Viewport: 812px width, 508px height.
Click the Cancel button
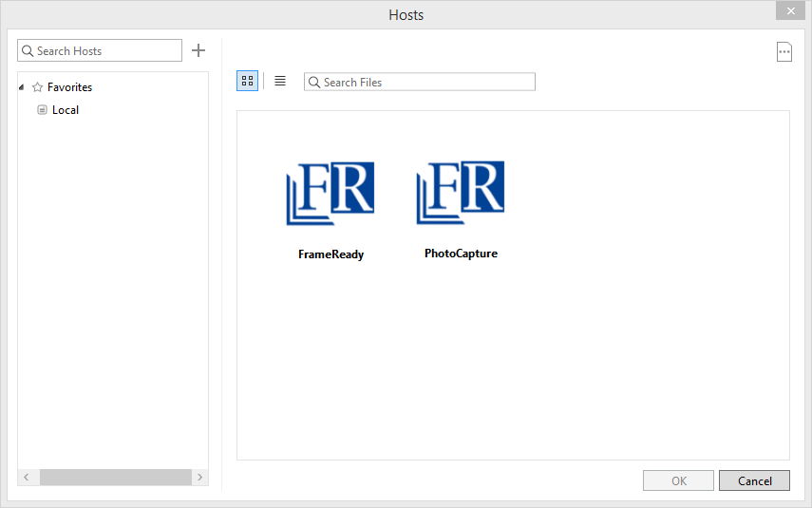pyautogui.click(x=754, y=480)
